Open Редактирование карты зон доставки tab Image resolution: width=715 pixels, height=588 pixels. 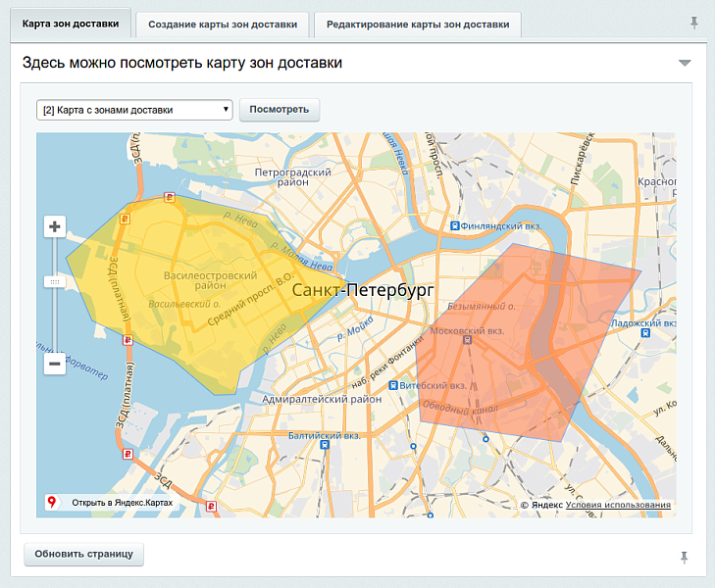(x=418, y=24)
